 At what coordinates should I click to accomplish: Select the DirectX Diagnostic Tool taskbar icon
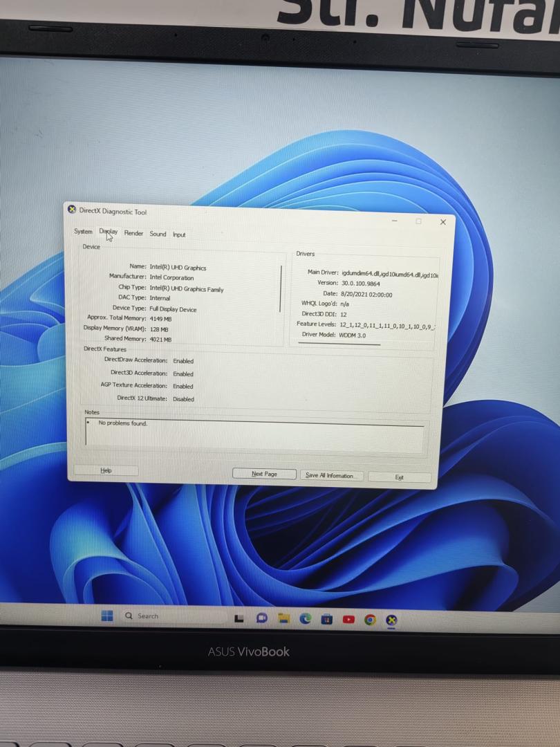pyautogui.click(x=391, y=619)
